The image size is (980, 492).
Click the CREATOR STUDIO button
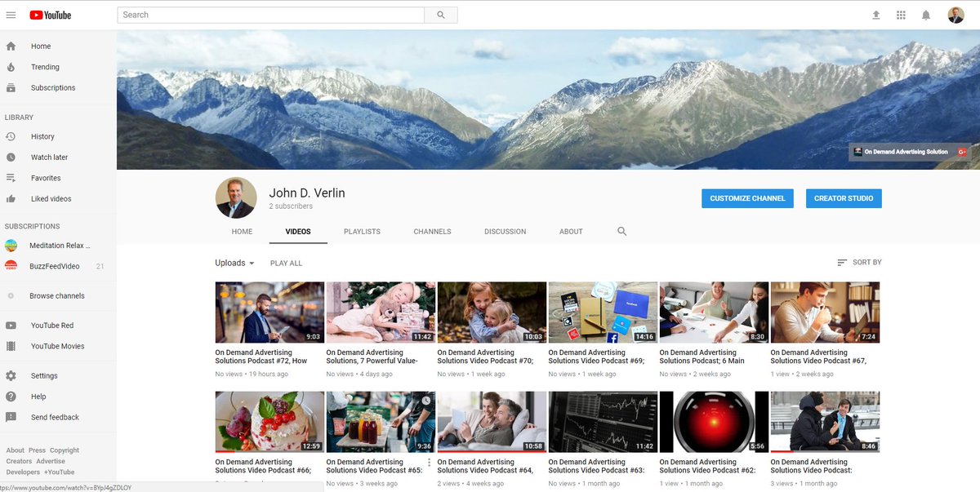click(x=844, y=198)
